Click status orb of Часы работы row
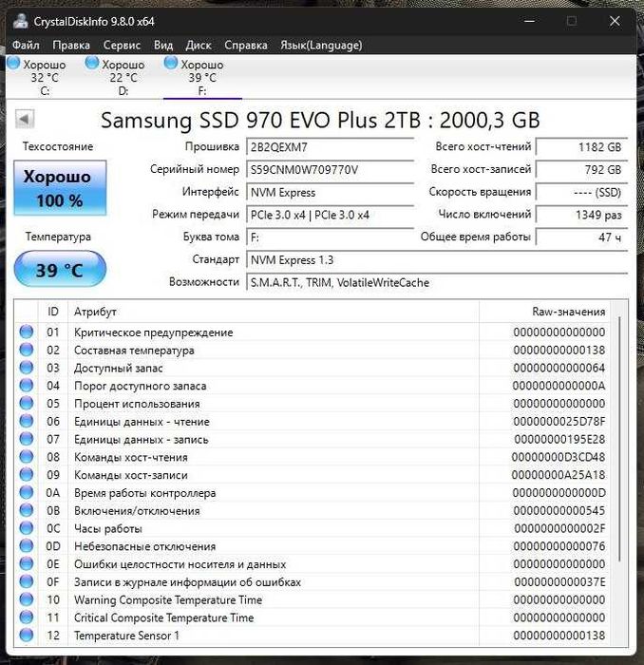The image size is (644, 665). click(27, 527)
